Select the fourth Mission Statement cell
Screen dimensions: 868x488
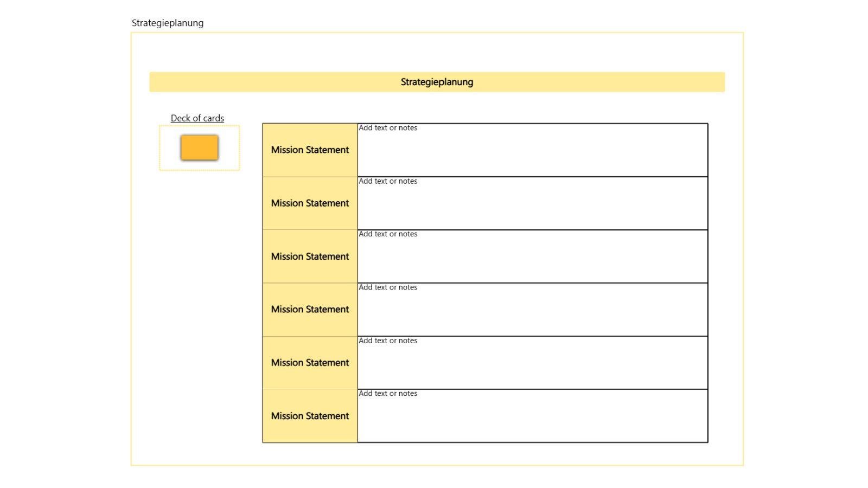point(310,310)
